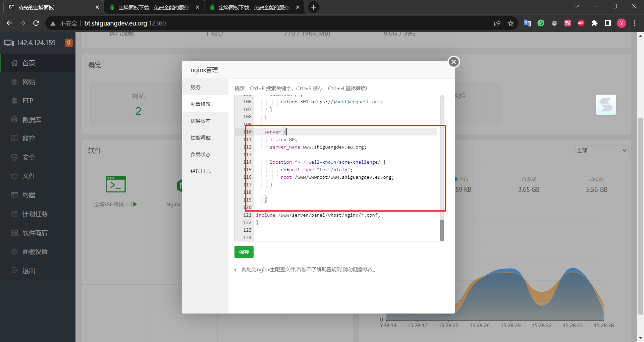The height and width of the screenshot is (342, 644).
Task: Click the Nginx software label
Action: tap(173, 204)
